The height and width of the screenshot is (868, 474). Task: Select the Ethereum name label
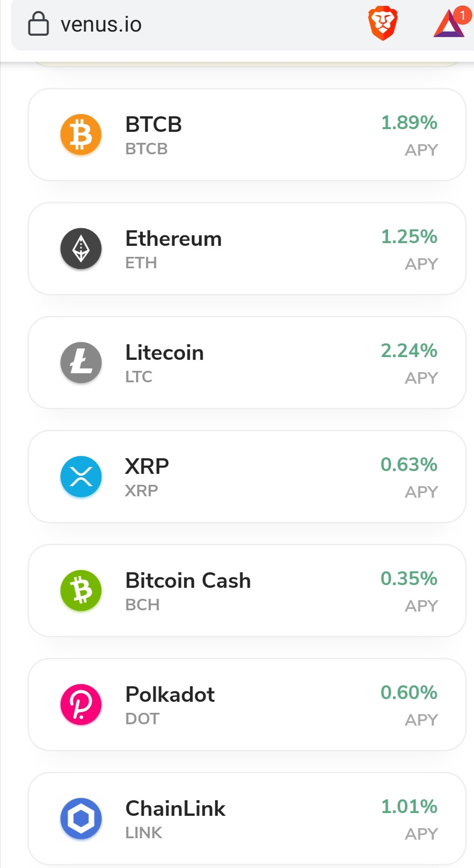point(173,239)
